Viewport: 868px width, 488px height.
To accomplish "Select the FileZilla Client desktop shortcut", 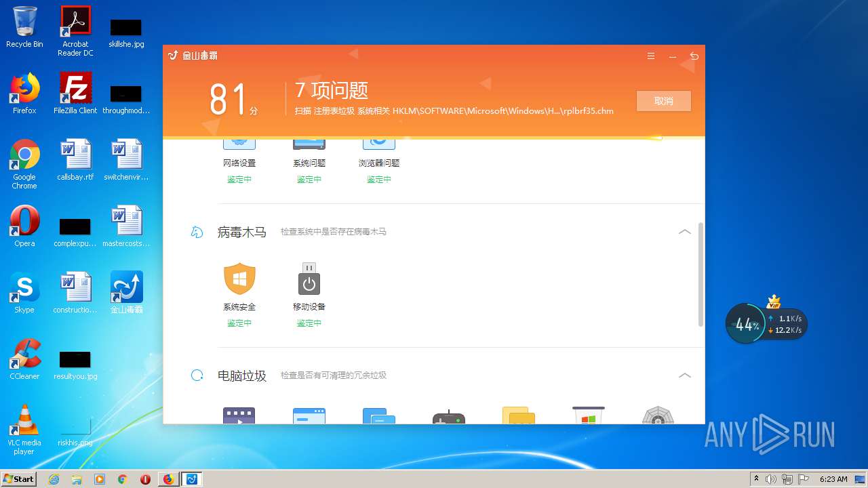I will (x=75, y=94).
